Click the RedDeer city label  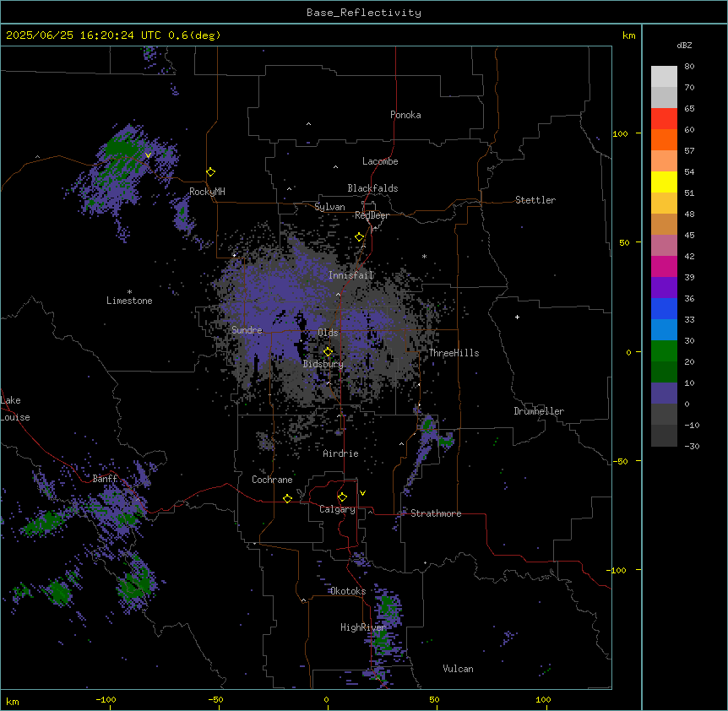(x=372, y=215)
